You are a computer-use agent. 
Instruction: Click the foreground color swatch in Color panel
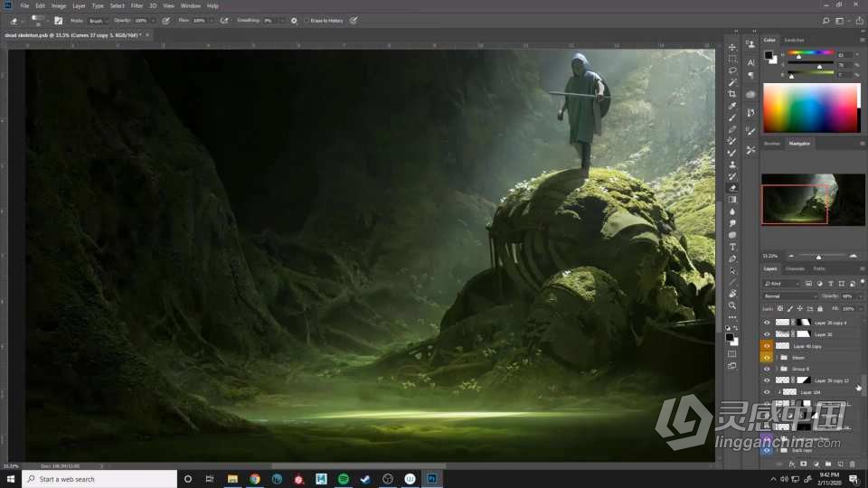click(768, 55)
